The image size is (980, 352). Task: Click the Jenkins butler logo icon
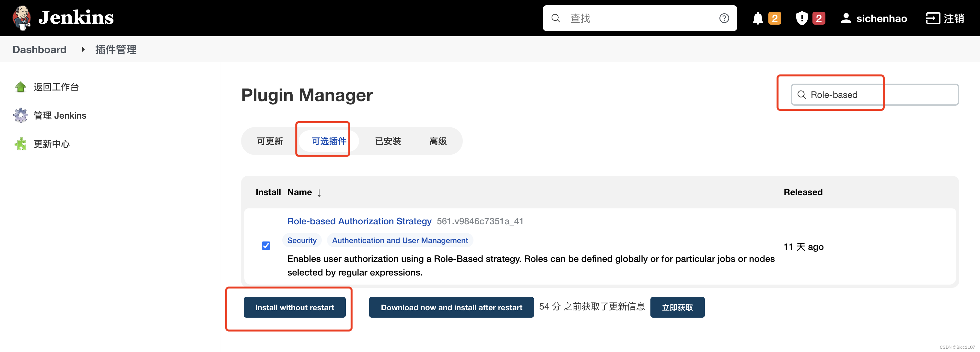(x=22, y=18)
